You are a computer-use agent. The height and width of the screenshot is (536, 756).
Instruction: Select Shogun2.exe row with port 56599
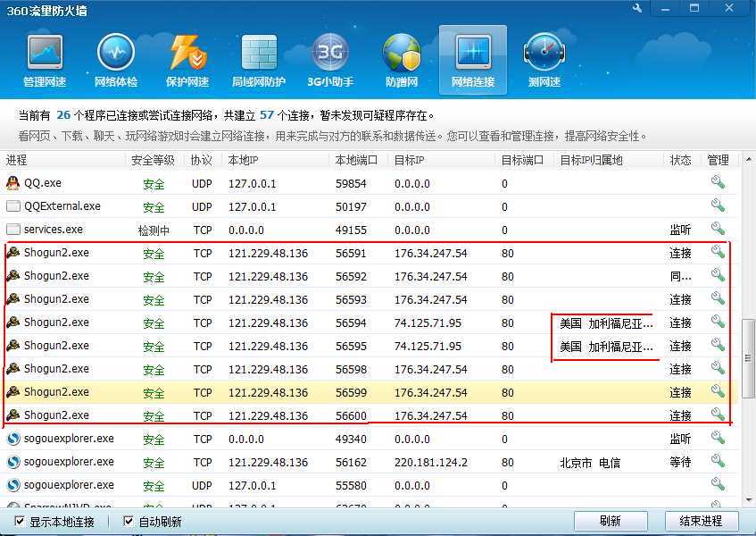369,392
